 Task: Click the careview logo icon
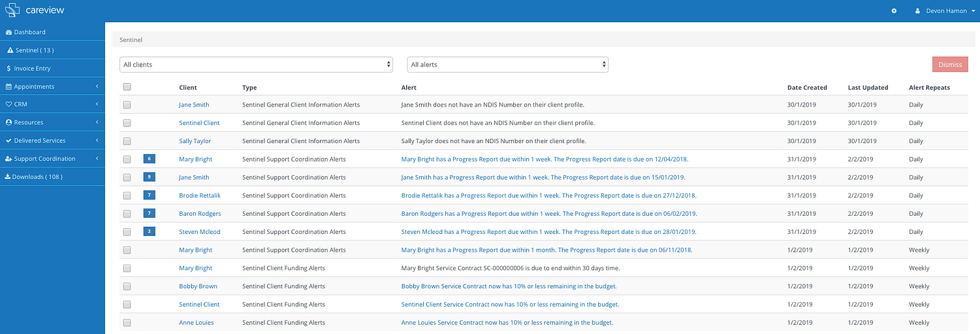coord(13,10)
